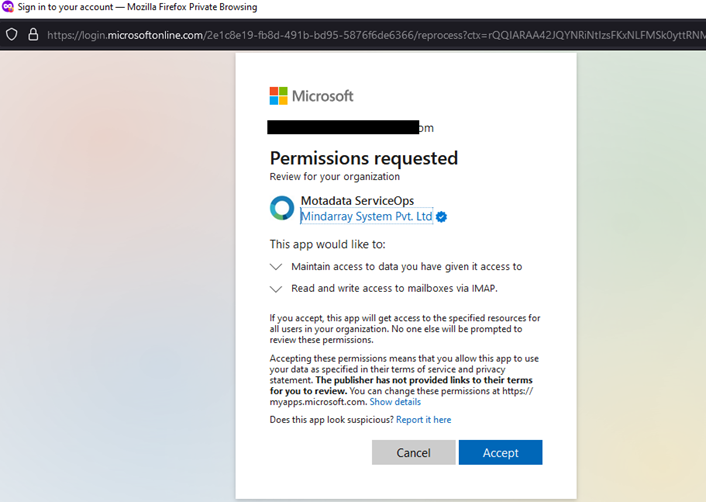Expand the "Maintain access to data" chevron

click(x=277, y=267)
